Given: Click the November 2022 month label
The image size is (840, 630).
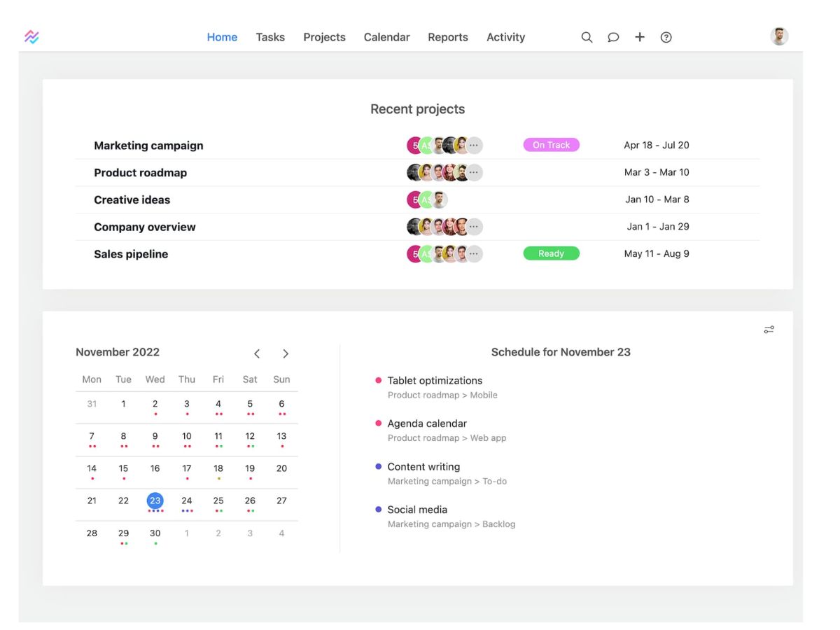Looking at the screenshot, I should tap(118, 352).
